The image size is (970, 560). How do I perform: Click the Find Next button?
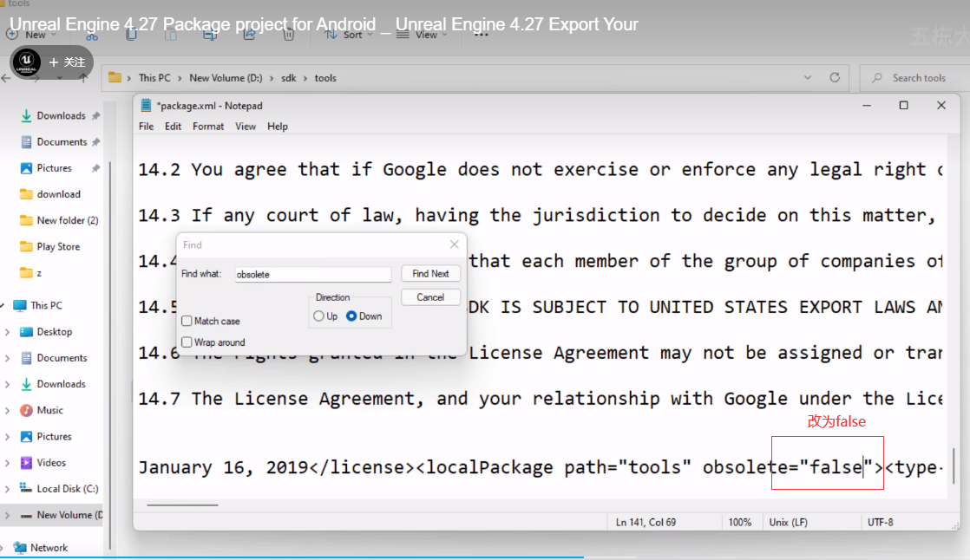[430, 273]
